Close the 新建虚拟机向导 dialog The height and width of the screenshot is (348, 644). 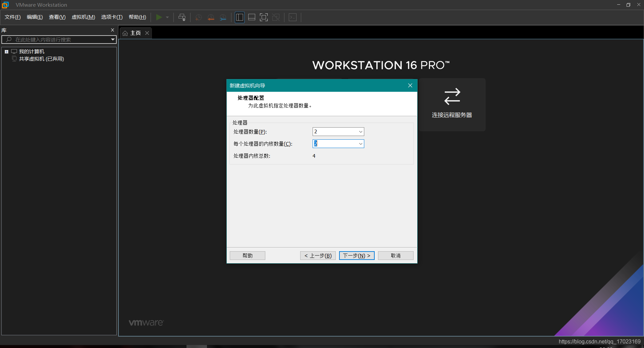(410, 85)
